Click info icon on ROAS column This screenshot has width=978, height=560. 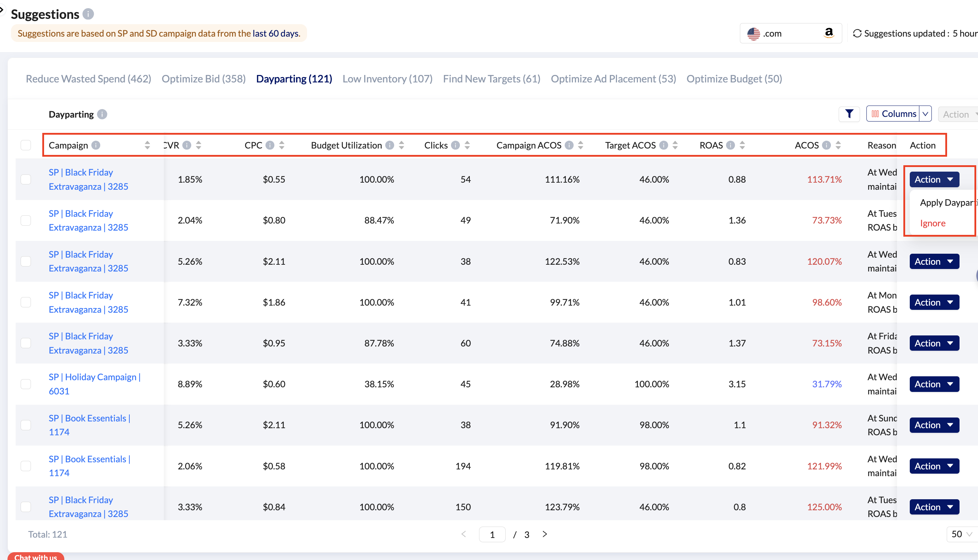(730, 145)
